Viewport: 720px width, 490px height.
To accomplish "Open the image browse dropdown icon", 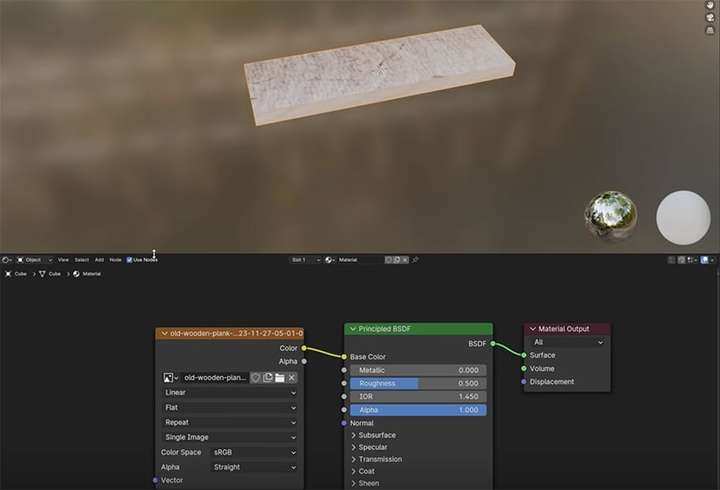I will pos(170,378).
